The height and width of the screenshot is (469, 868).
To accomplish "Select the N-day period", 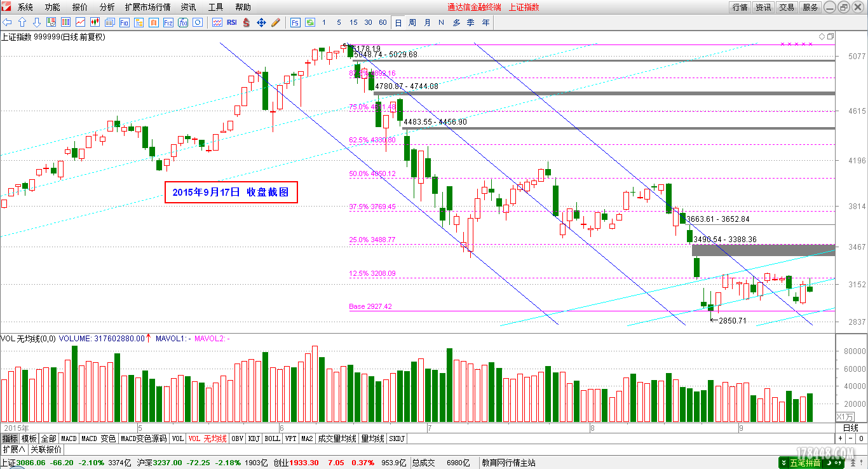I will 442,22.
